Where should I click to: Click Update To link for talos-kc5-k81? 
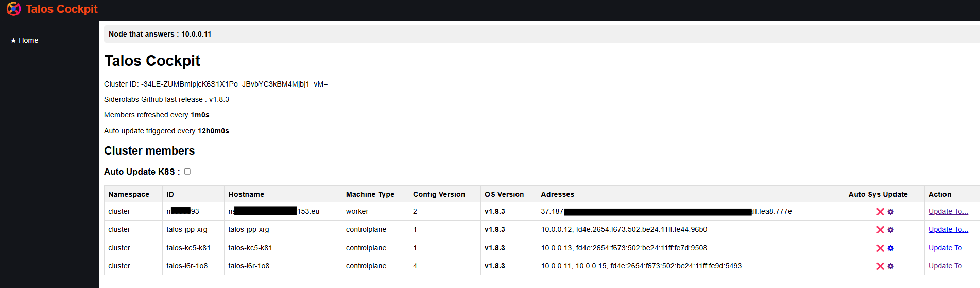point(948,248)
